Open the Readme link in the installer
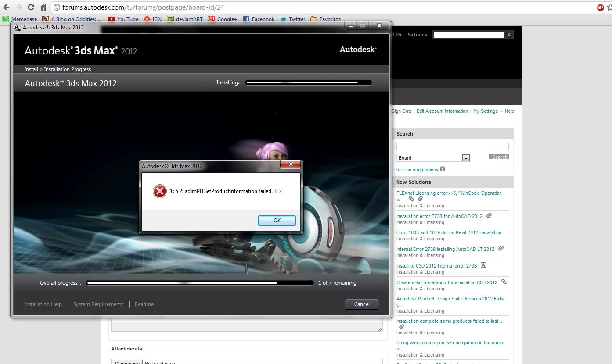The image size is (612, 364). (144, 304)
